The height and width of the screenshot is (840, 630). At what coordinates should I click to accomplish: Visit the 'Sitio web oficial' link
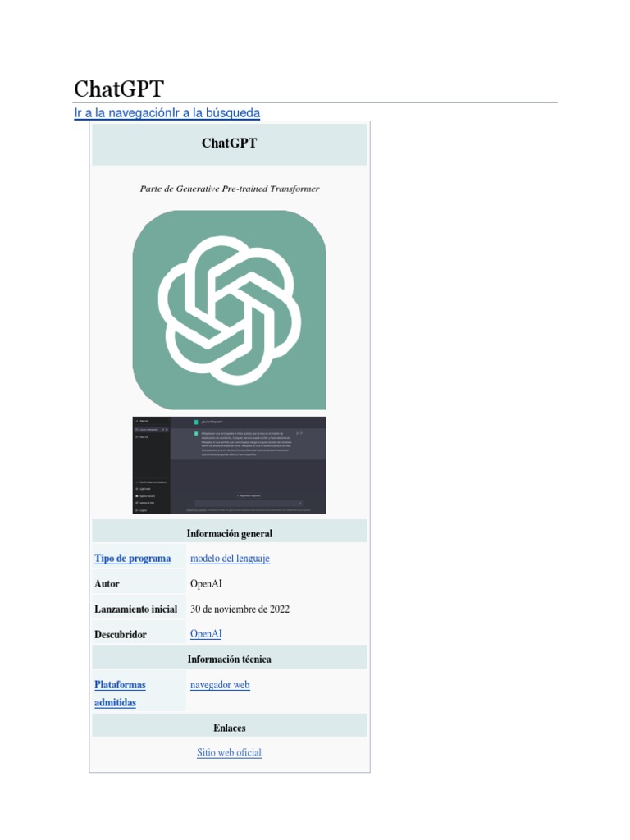click(x=230, y=752)
